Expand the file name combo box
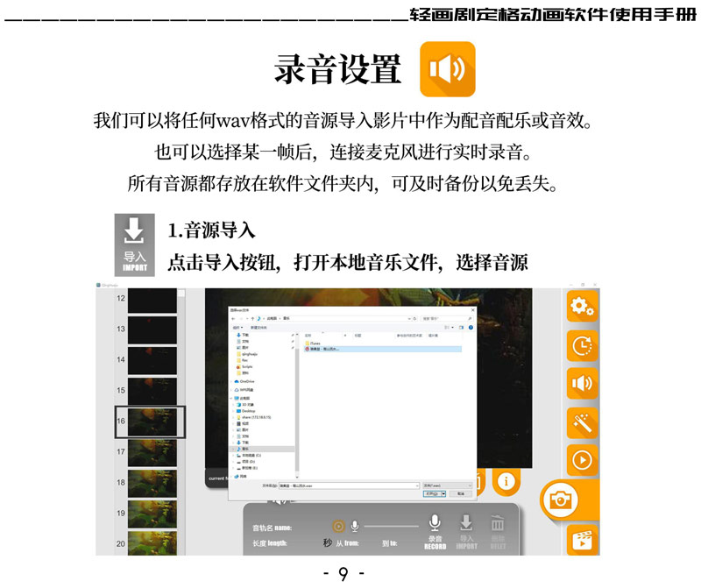The height and width of the screenshot is (588, 701). click(x=415, y=485)
